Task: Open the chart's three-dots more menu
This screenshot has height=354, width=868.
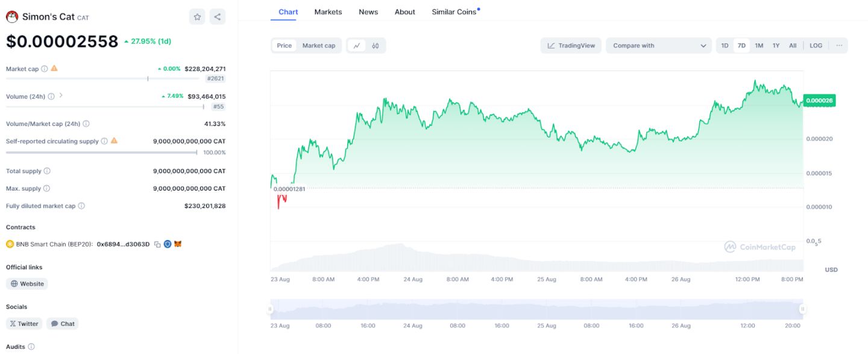Action: pos(839,46)
